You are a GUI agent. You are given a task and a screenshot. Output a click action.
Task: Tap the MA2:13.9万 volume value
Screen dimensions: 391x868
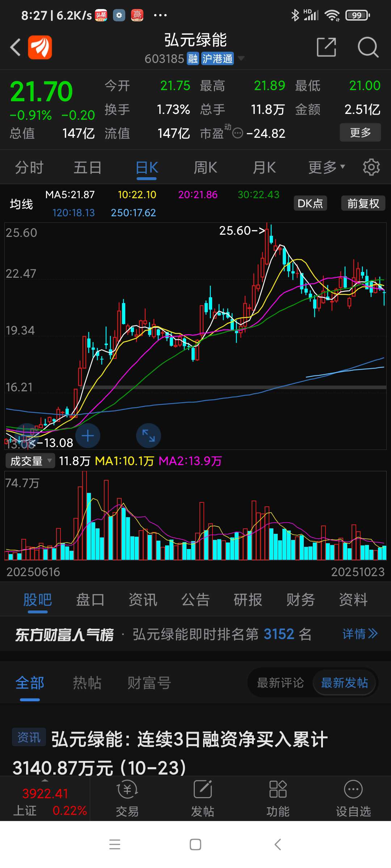click(x=190, y=461)
